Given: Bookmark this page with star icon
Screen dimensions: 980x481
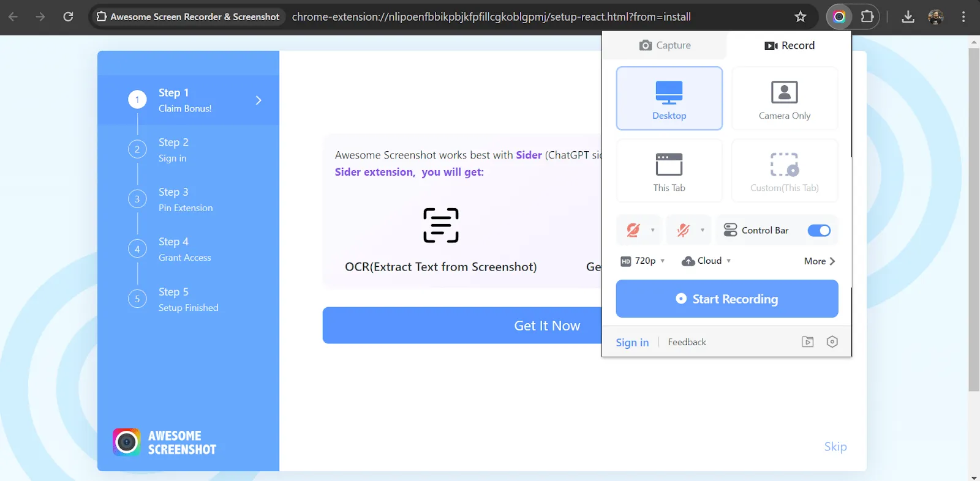Looking at the screenshot, I should pos(800,17).
